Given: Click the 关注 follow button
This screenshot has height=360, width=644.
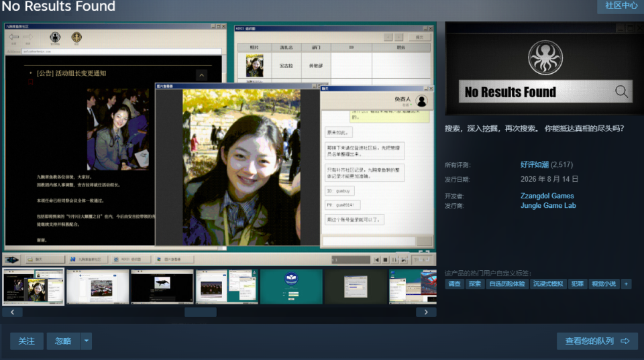Looking at the screenshot, I should [27, 341].
